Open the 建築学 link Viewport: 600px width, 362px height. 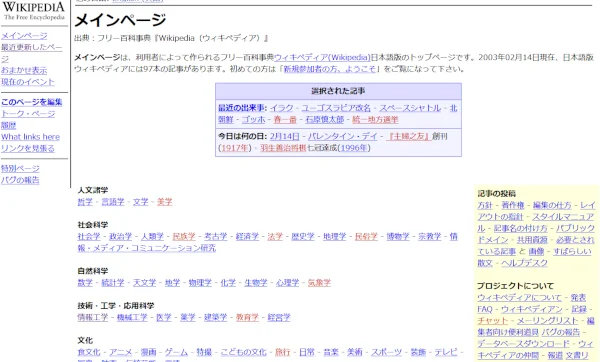pyautogui.click(x=215, y=317)
